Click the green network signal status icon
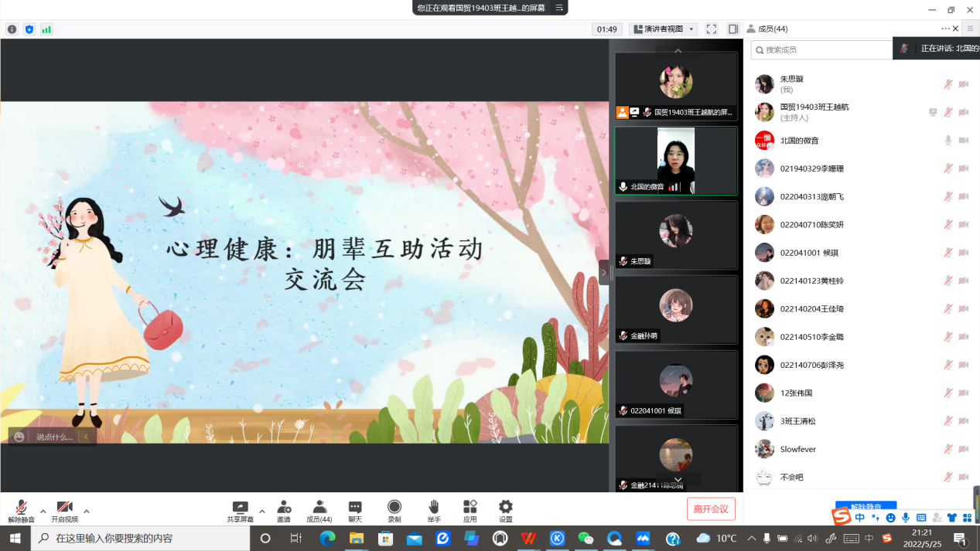 (x=46, y=29)
